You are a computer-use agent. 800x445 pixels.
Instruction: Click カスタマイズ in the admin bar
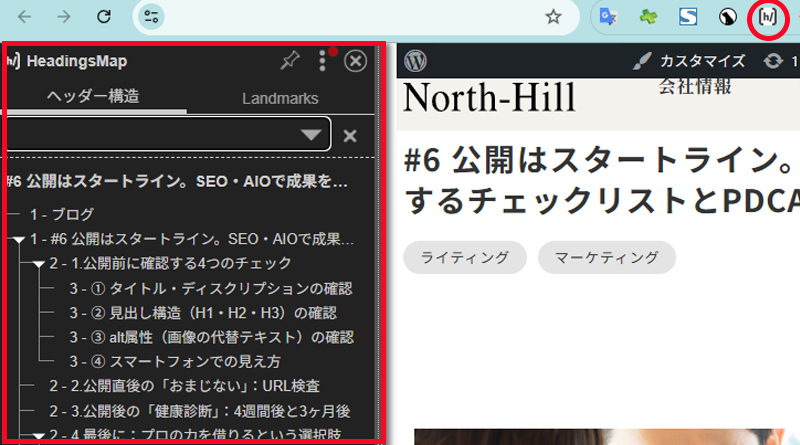[689, 61]
